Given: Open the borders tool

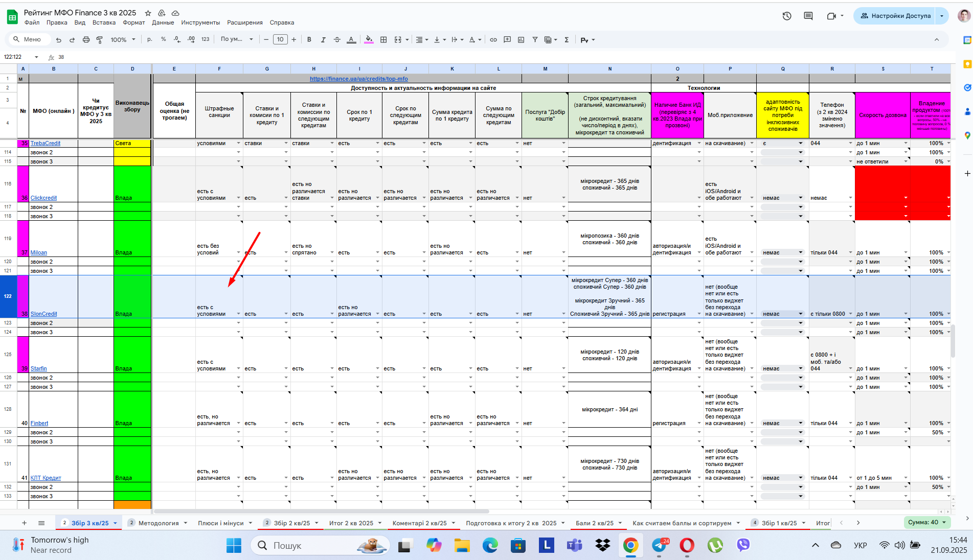Looking at the screenshot, I should (383, 39).
